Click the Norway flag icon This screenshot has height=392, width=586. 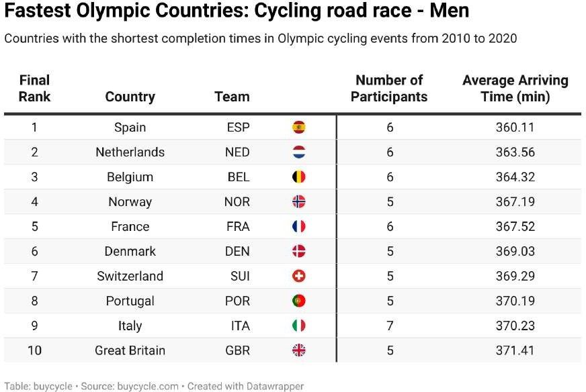(x=299, y=201)
